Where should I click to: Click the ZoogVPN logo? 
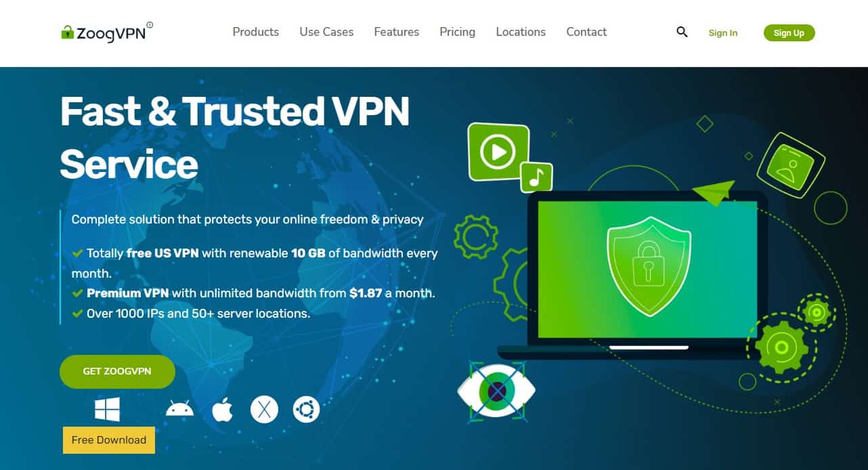(107, 32)
